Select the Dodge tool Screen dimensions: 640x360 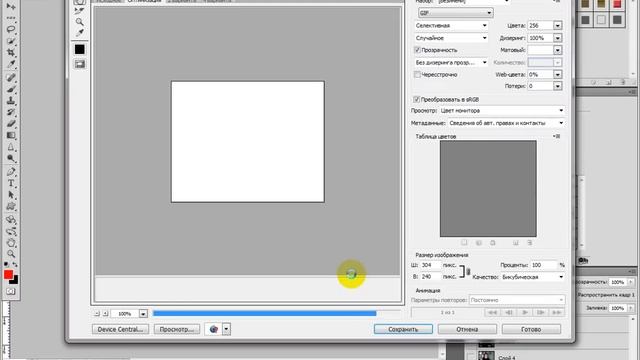click(x=11, y=158)
